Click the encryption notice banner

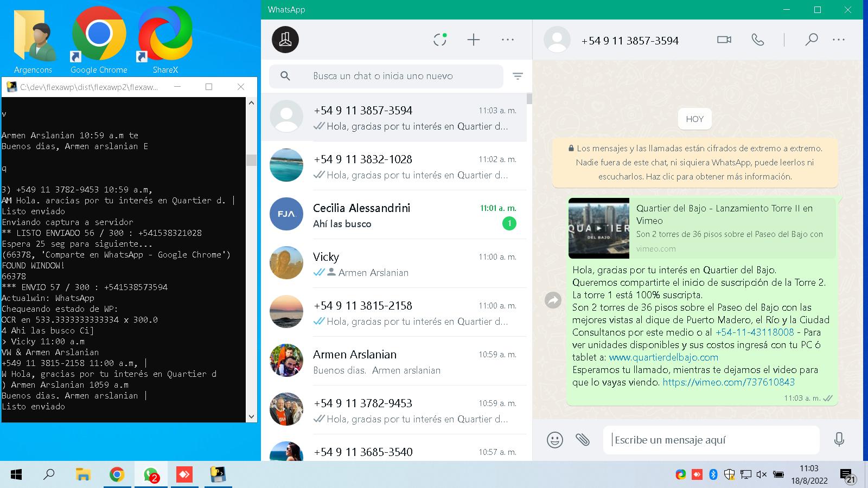pyautogui.click(x=695, y=162)
